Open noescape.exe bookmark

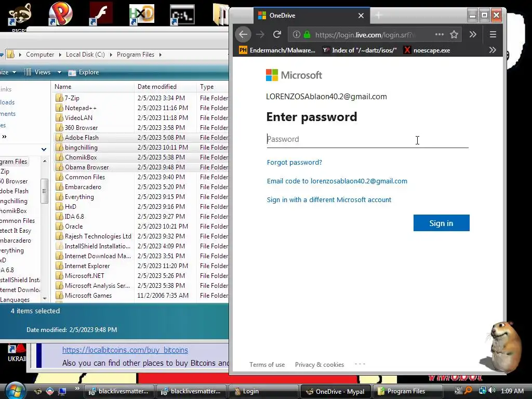tap(427, 50)
